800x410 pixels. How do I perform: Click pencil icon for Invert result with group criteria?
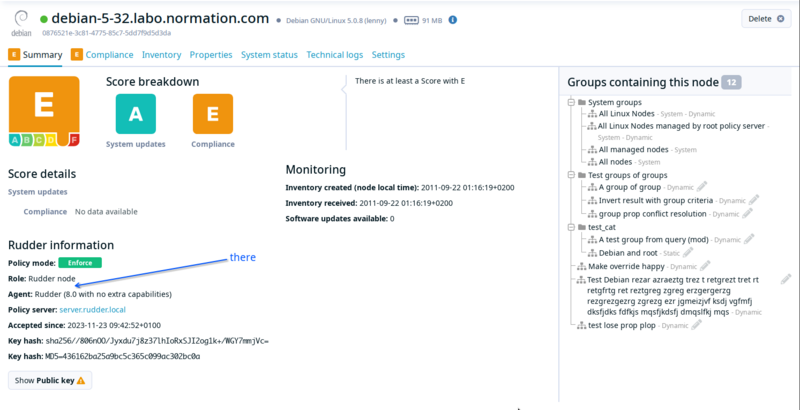(x=754, y=199)
